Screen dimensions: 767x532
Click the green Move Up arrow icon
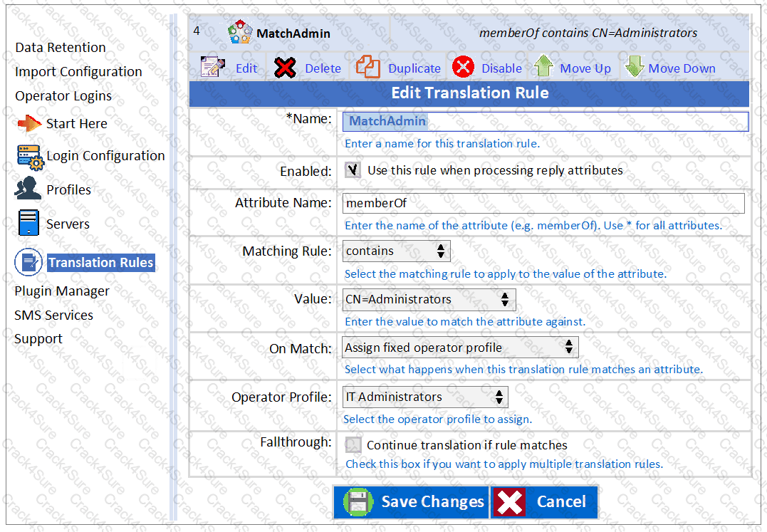tap(544, 67)
